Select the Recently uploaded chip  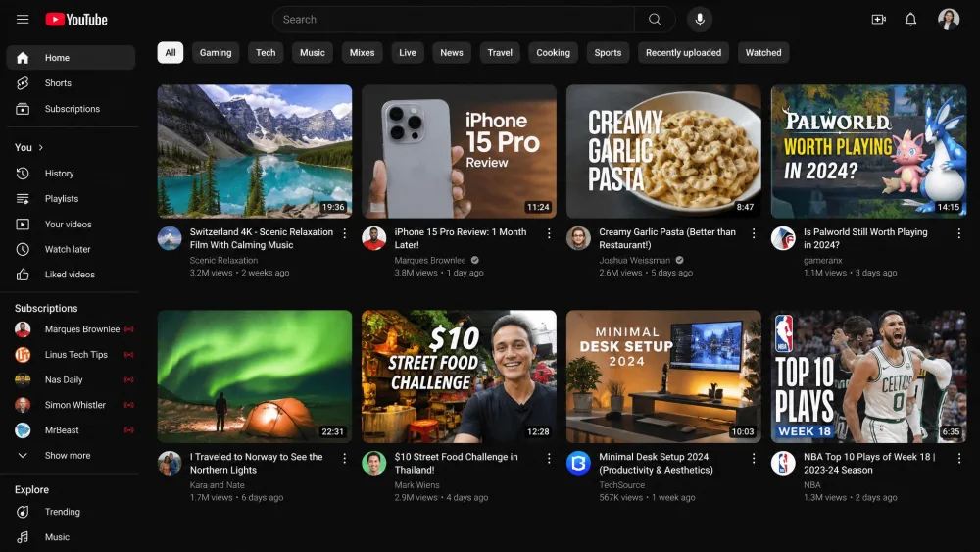tap(683, 53)
